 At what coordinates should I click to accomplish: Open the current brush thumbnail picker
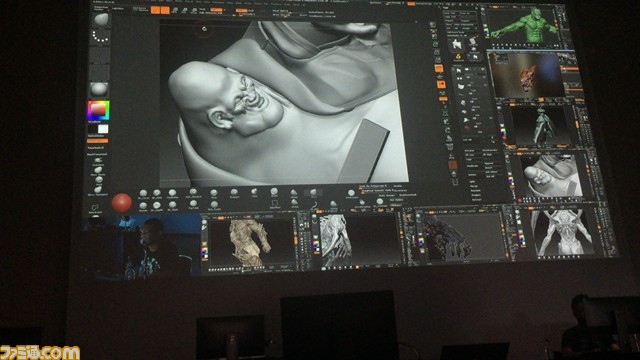[x=100, y=19]
